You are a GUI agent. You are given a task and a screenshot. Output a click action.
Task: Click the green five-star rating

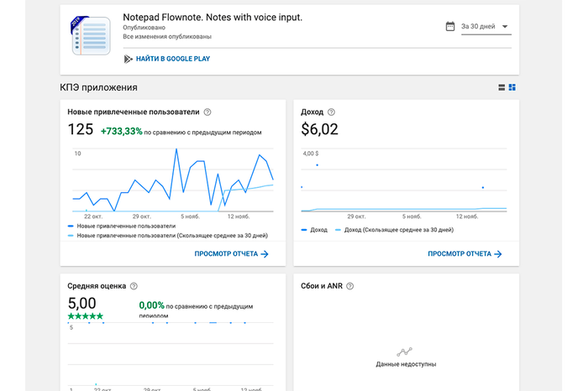(x=86, y=316)
